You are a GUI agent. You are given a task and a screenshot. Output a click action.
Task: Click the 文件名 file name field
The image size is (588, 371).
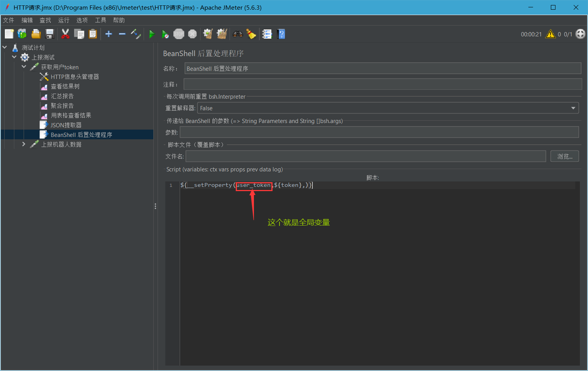click(366, 156)
